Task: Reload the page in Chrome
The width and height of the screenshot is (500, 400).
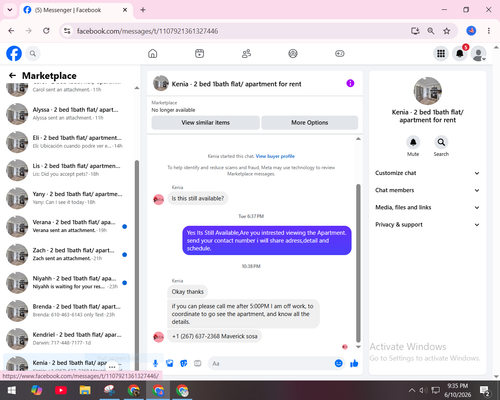Action: [x=46, y=31]
